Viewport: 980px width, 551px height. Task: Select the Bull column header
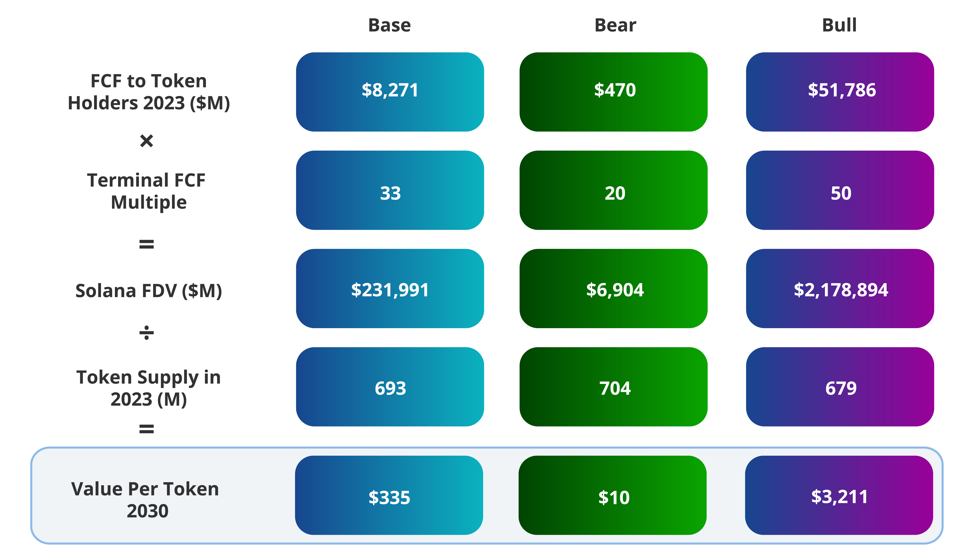tap(839, 25)
